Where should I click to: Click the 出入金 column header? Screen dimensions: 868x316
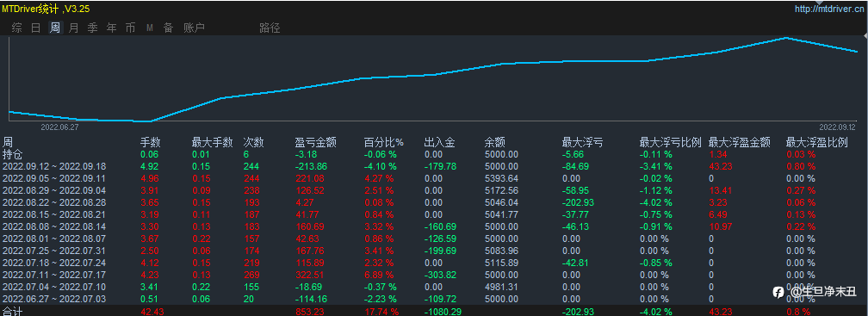[x=439, y=142]
